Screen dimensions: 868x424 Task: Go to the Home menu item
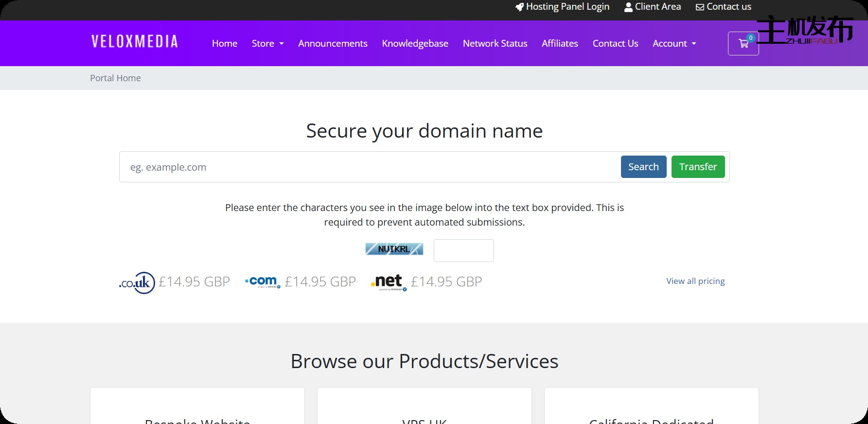(x=225, y=44)
